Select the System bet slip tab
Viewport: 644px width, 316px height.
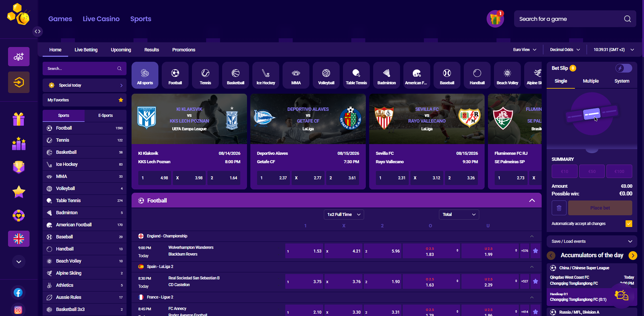(x=622, y=81)
